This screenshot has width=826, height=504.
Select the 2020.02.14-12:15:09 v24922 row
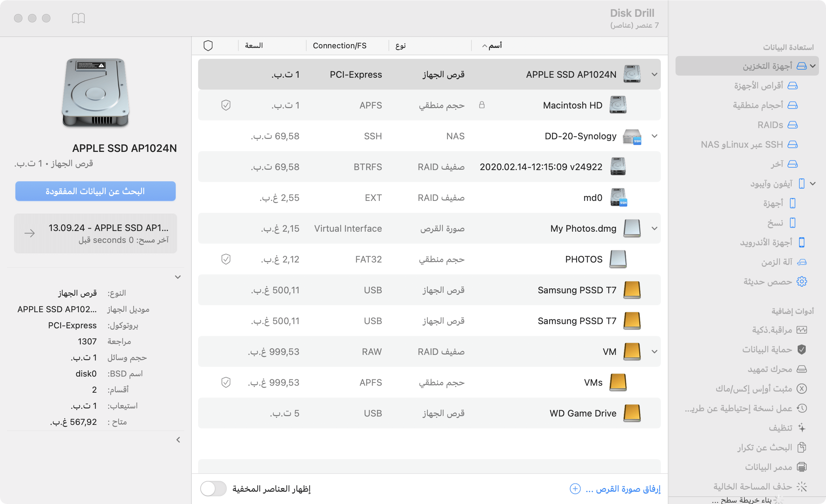click(429, 167)
